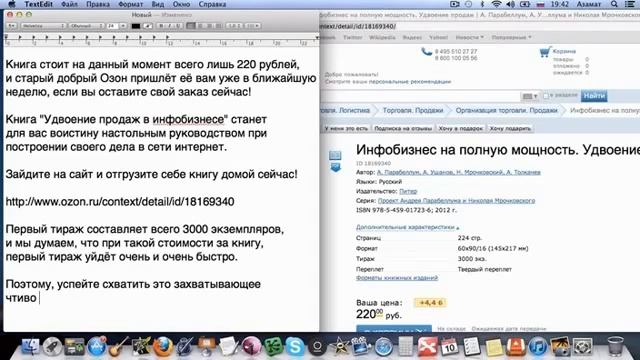
Task: Toggle Bold in TextEdit toolbar
Action: click(x=161, y=26)
